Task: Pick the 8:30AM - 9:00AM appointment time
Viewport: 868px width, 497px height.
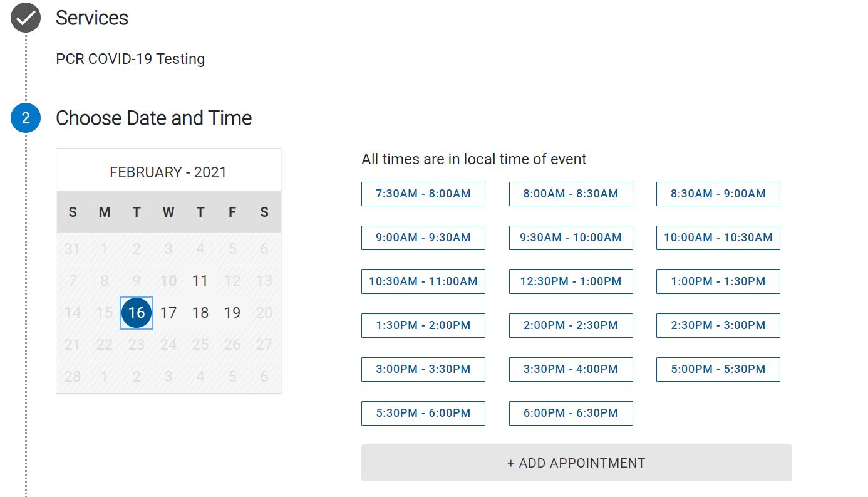Action: click(718, 194)
